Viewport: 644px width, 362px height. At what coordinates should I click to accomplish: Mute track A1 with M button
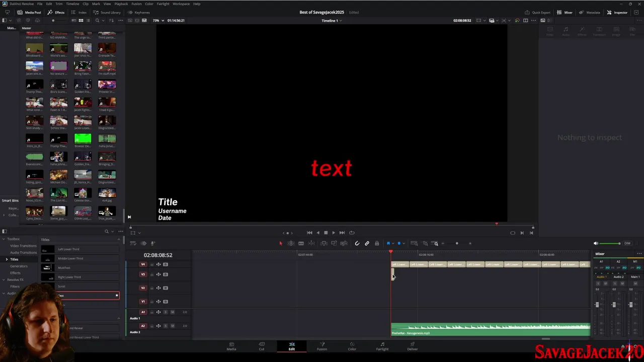click(173, 312)
